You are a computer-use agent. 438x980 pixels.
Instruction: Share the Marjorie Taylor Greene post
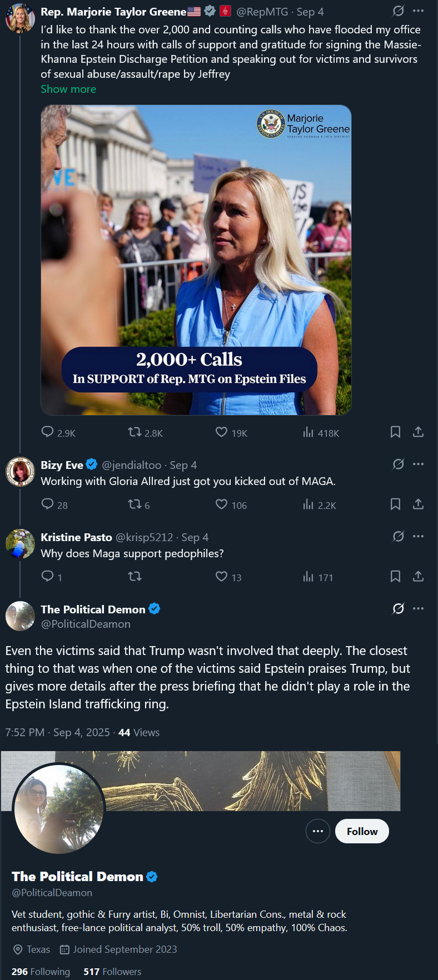pos(419,432)
